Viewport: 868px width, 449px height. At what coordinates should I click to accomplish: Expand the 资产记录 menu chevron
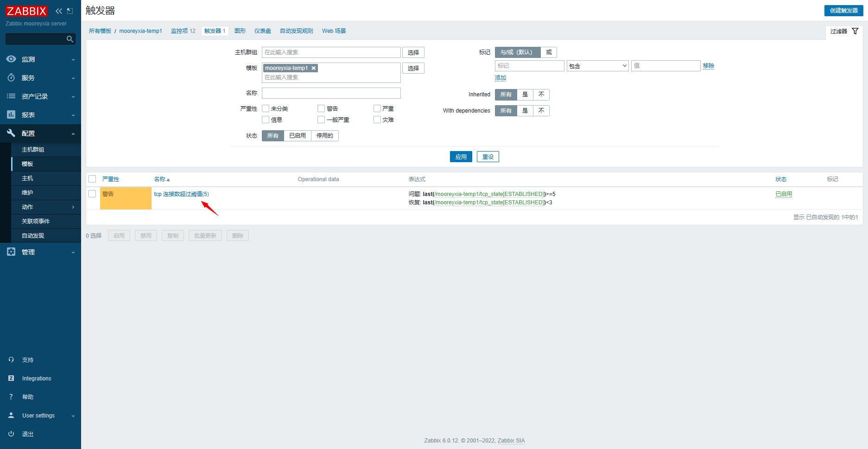coord(73,97)
